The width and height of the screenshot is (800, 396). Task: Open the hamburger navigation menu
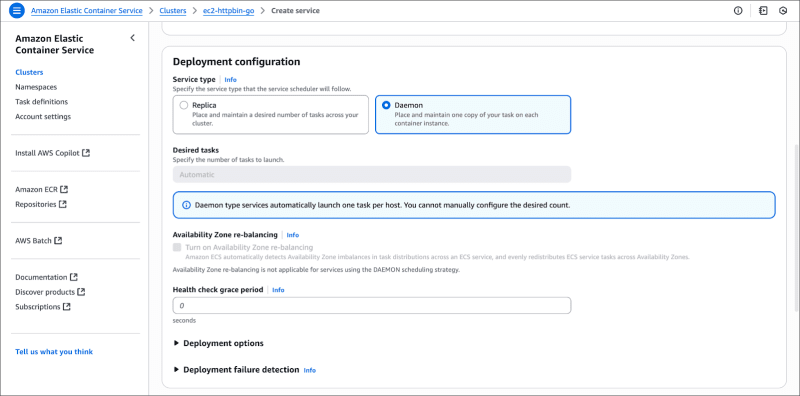(x=17, y=11)
